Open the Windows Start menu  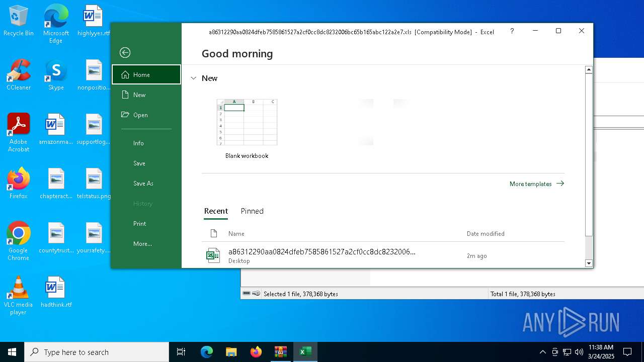coord(12,352)
